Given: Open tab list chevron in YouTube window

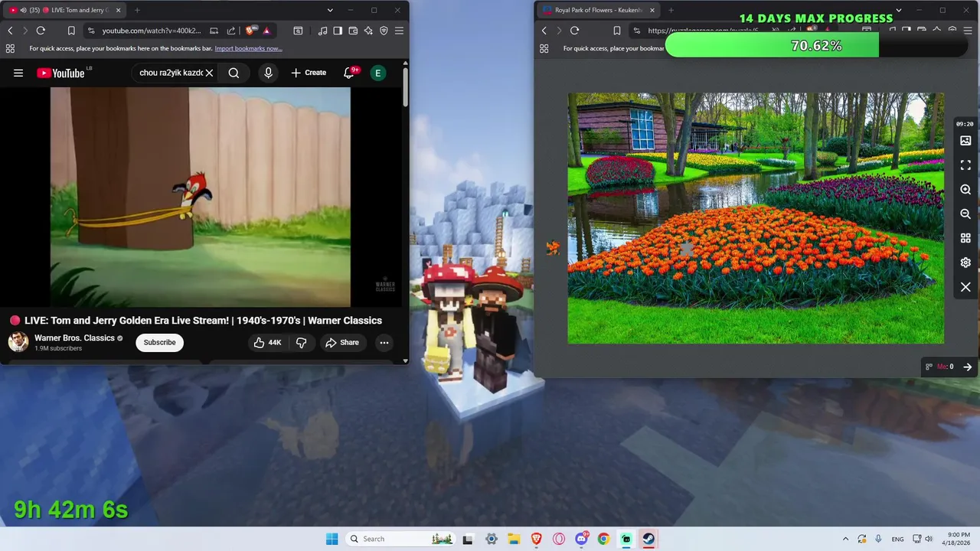Looking at the screenshot, I should 330,10.
